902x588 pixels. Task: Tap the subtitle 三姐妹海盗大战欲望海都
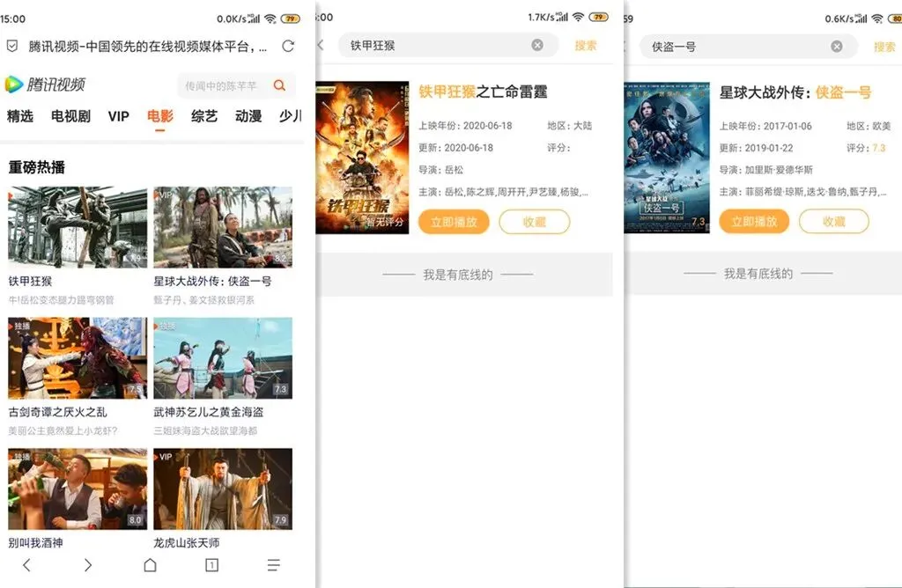[204, 430]
